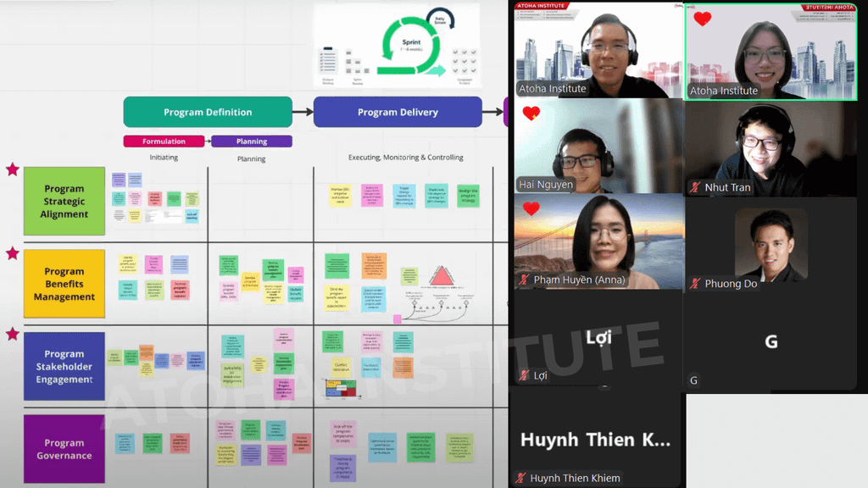Select the Program Delivery box
The width and height of the screenshot is (868, 488).
point(398,112)
